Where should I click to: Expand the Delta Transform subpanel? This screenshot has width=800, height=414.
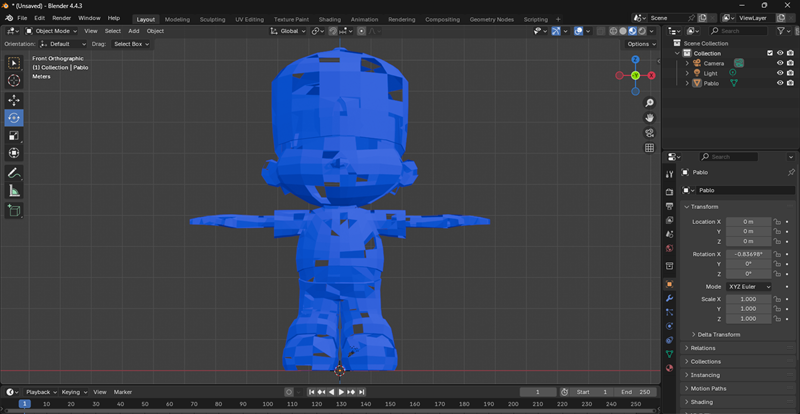tap(719, 334)
